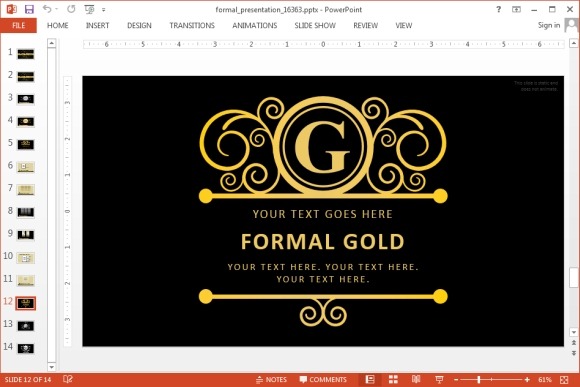Select slide 9 thumbnail
Viewport: 580px width, 387px height.
(x=26, y=235)
